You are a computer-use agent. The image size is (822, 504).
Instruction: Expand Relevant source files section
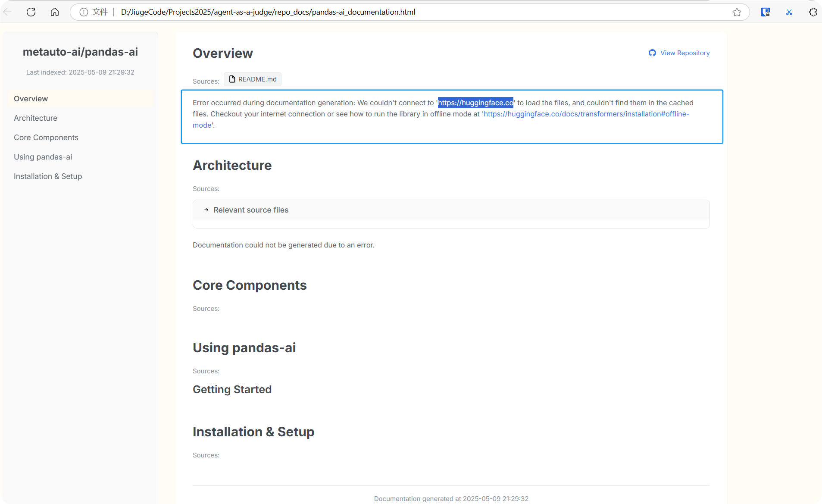(x=451, y=210)
